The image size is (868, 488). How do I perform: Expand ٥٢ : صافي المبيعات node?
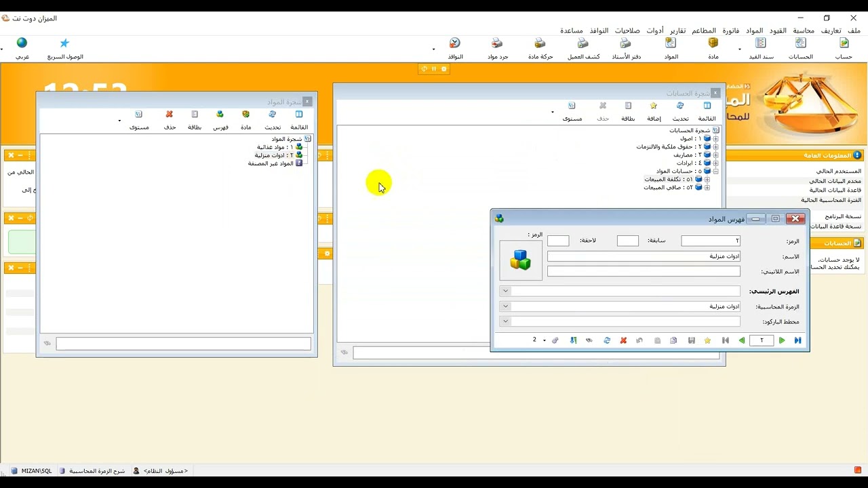707,187
